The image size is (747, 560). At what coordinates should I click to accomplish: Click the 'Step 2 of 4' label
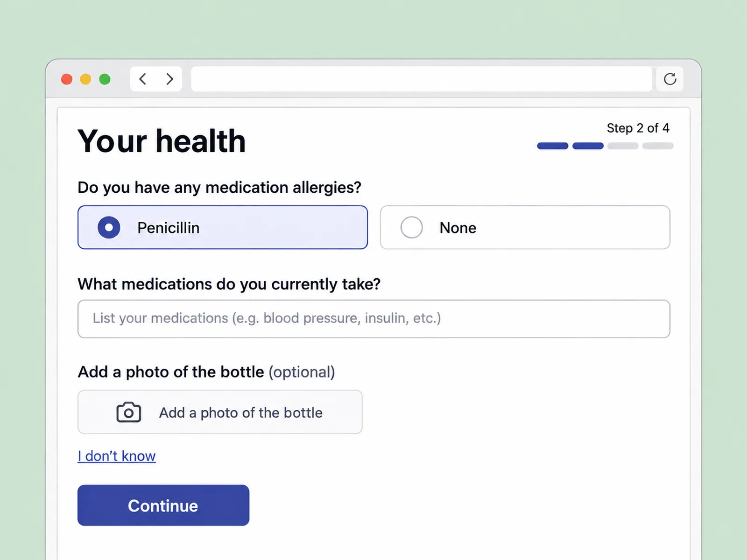point(638,128)
